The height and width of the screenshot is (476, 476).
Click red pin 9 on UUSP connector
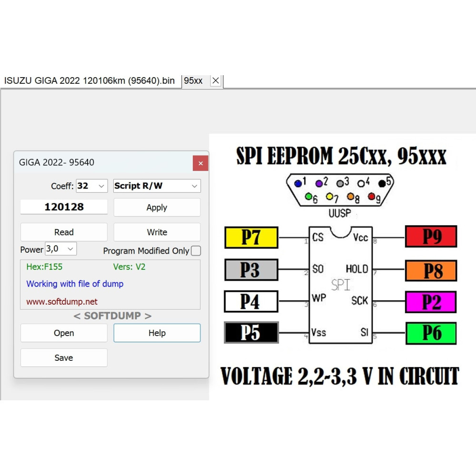372,197
